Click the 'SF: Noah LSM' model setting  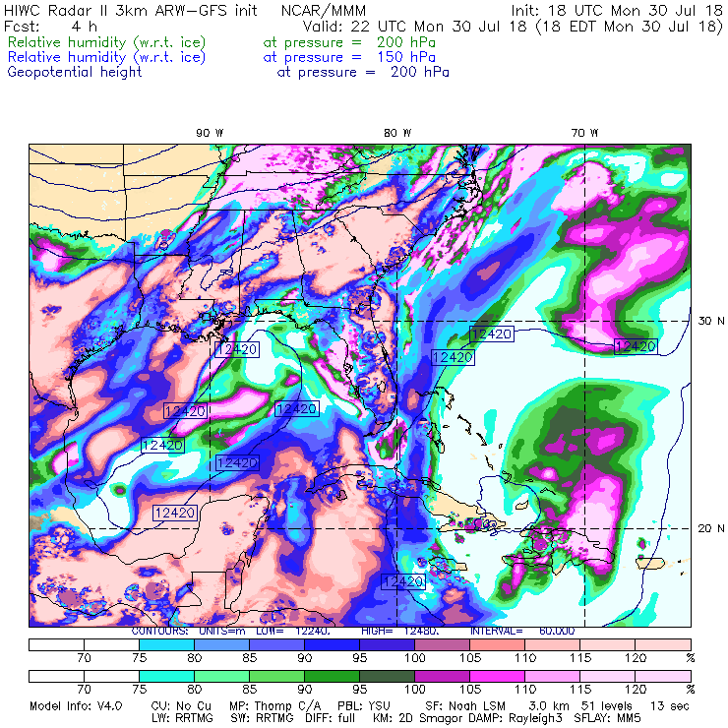point(465,706)
